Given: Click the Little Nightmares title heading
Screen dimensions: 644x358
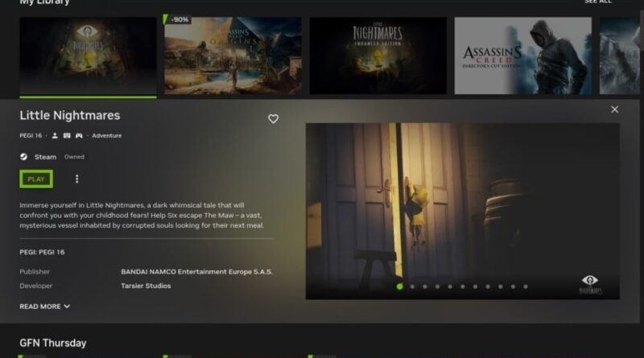Looking at the screenshot, I should click(70, 115).
